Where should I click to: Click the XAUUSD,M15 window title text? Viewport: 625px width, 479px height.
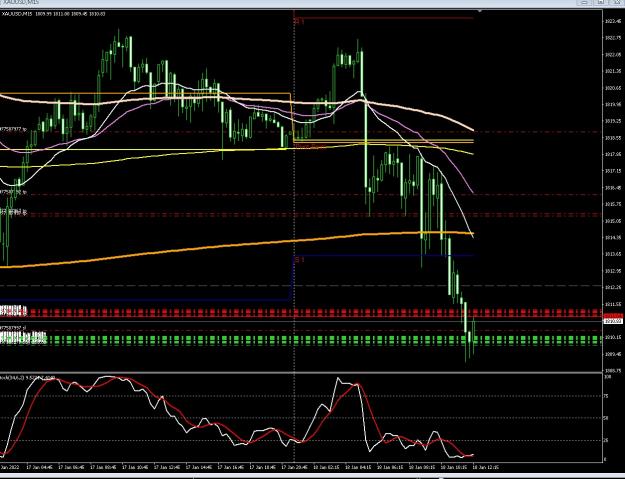(x=21, y=2)
